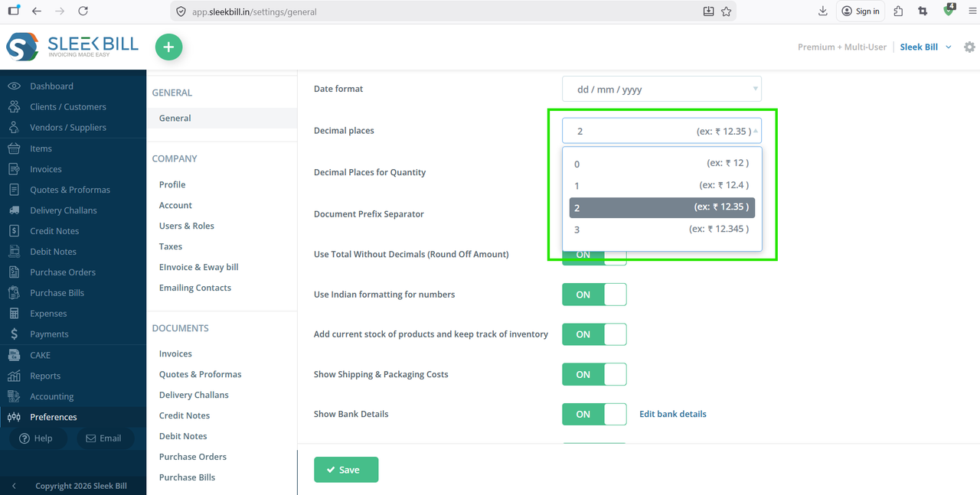Image resolution: width=980 pixels, height=495 pixels.
Task: Select 1 decimal place option
Action: click(662, 185)
